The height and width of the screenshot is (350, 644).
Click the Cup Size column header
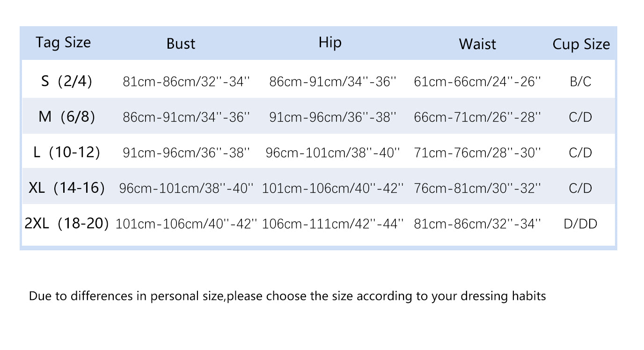tap(581, 44)
